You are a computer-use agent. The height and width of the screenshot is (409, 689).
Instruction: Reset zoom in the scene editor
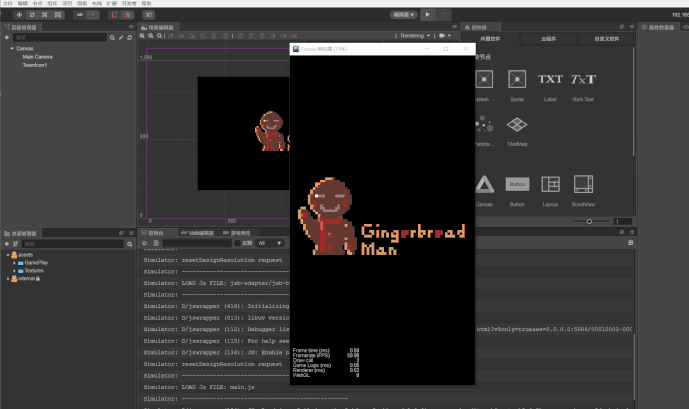coord(160,36)
